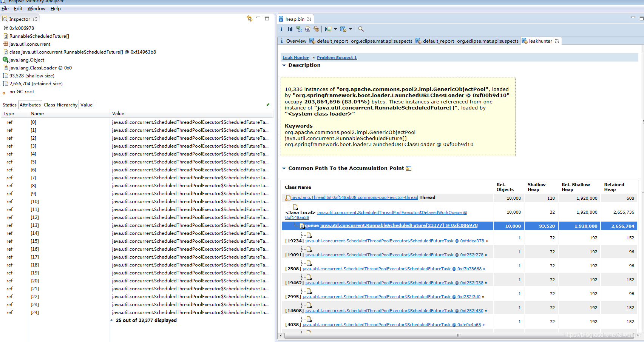Collapse Common Path To the Accumulation Point
Screen dimensions: 644x342
coord(284,168)
